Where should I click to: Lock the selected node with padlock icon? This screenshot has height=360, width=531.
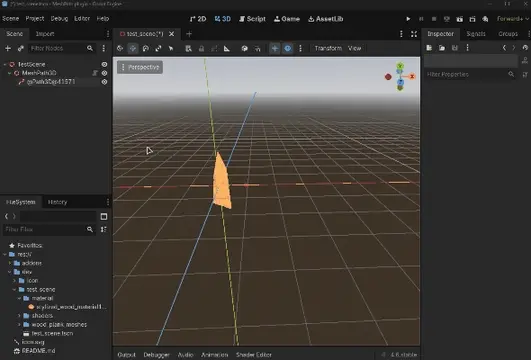201,48
